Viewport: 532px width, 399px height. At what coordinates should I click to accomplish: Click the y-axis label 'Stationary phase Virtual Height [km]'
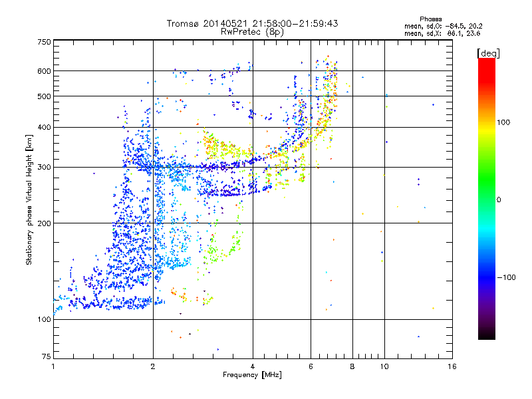(x=29, y=199)
